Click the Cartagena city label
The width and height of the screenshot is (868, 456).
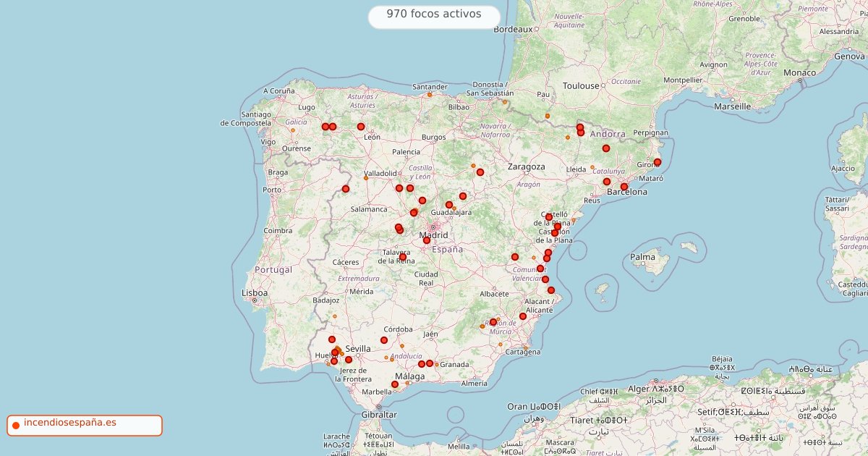click(x=523, y=352)
